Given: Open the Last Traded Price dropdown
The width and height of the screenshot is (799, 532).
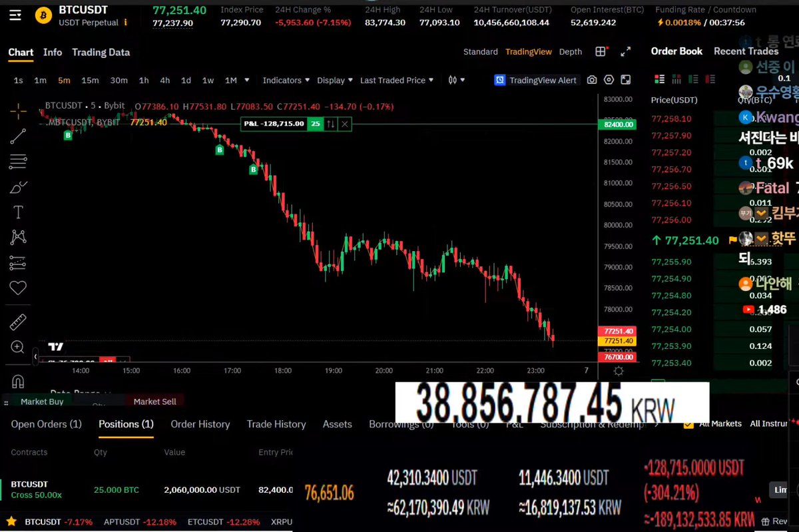Looking at the screenshot, I should coord(397,80).
